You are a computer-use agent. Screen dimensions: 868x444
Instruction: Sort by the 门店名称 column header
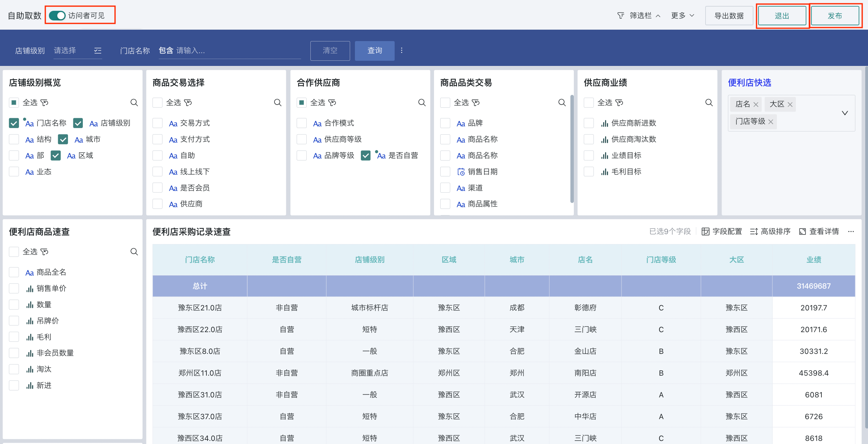click(x=200, y=260)
